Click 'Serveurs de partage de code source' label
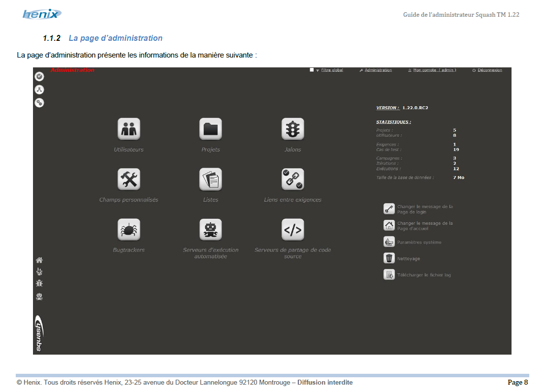 point(292,253)
